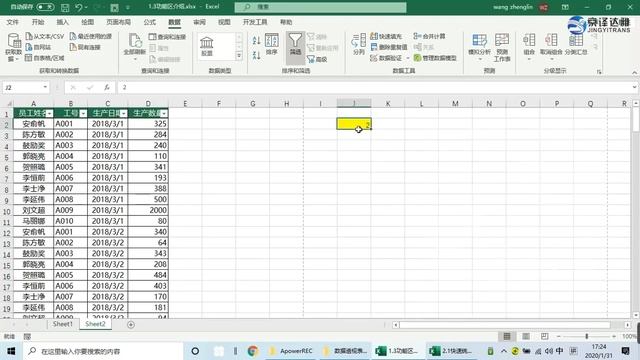Switch to Normal view in status bar
Viewport: 640px width, 360px height.
pos(507,336)
